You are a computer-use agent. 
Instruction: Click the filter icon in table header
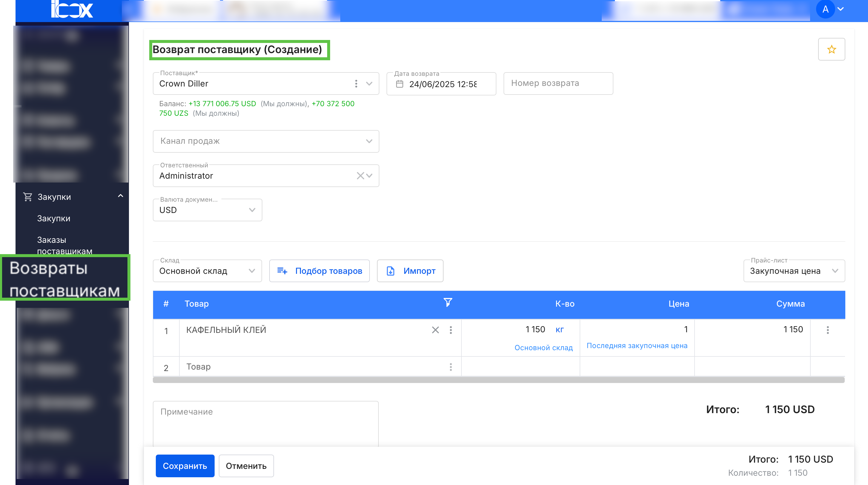[x=447, y=302]
